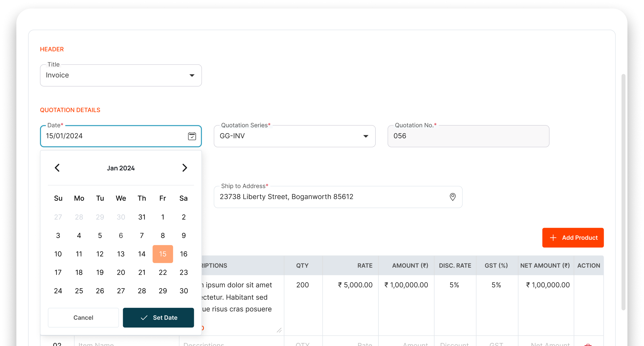Click the ACTION column header
Image resolution: width=644 pixels, height=346 pixels.
point(589,266)
